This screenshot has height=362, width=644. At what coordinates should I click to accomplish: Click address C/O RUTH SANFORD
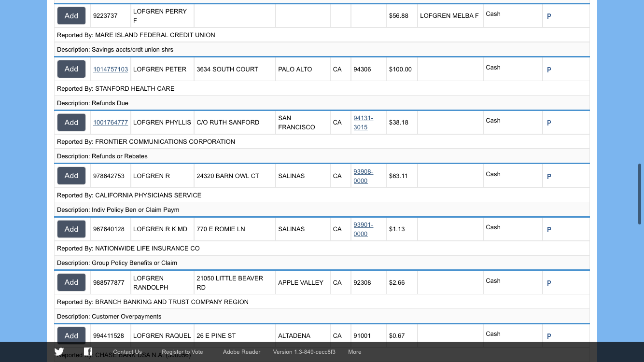pos(228,123)
